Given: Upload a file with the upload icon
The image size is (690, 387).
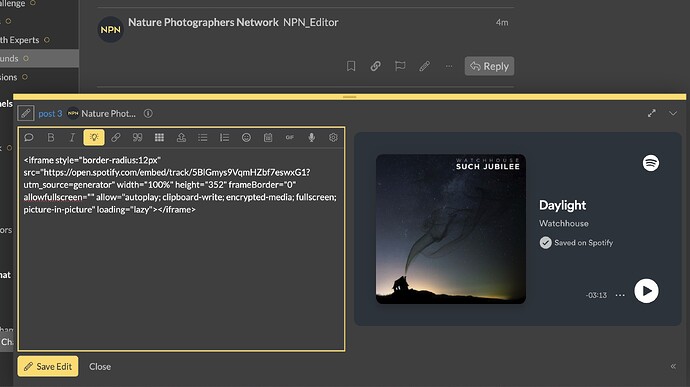Looking at the screenshot, I should coord(181,137).
